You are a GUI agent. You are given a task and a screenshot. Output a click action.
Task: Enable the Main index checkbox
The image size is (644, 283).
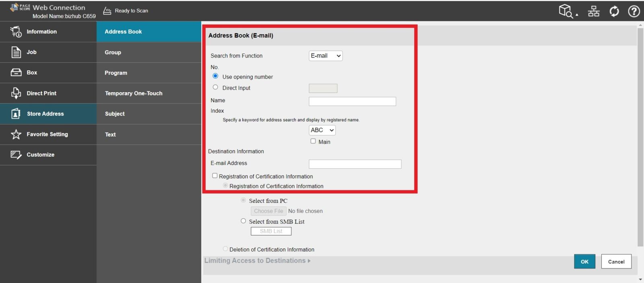[x=313, y=141]
